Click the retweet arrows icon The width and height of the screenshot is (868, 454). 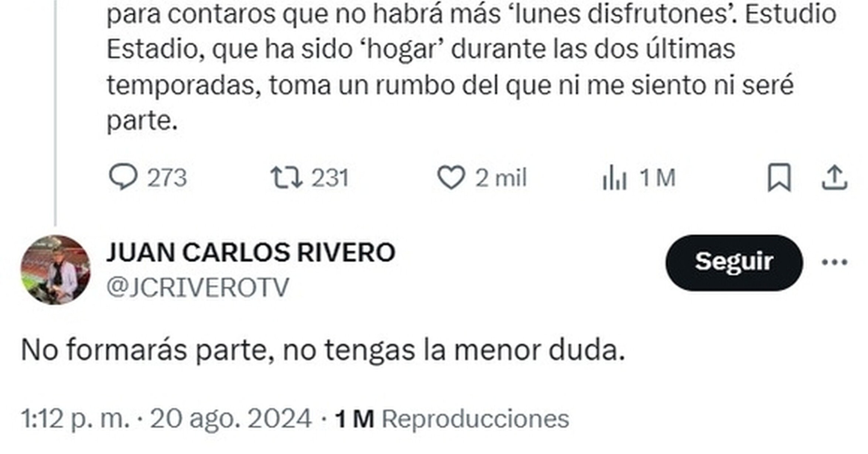click(x=286, y=177)
